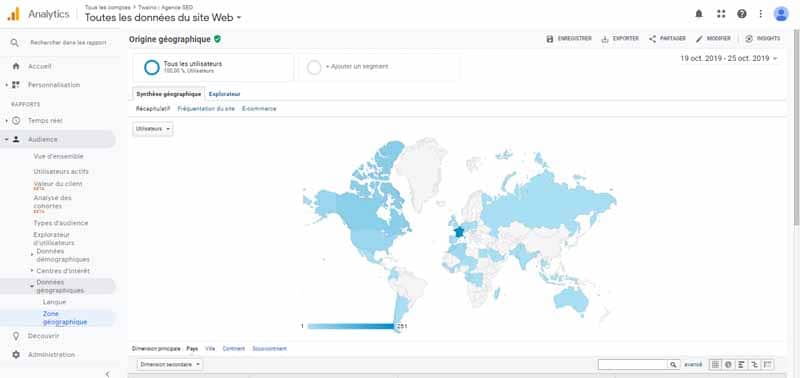Click the user account avatar
Screen dimensions: 800x378
pyautogui.click(x=781, y=14)
